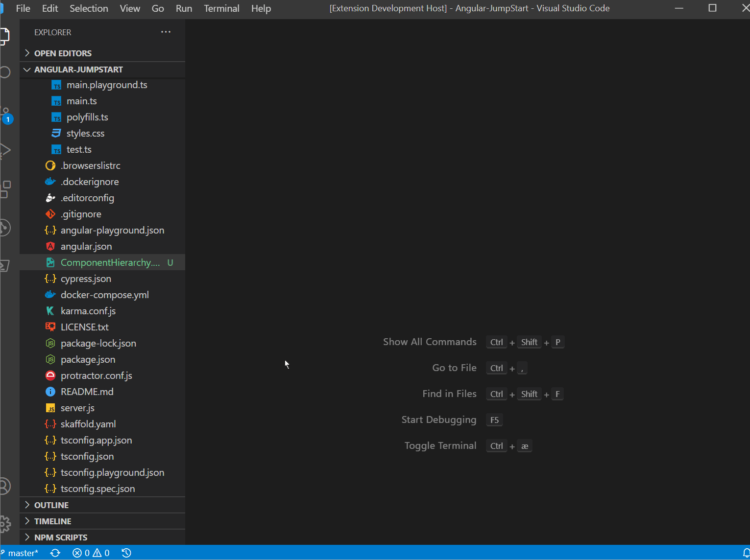The width and height of the screenshot is (750, 560).
Task: Open .editorconfig file
Action: [102, 198]
